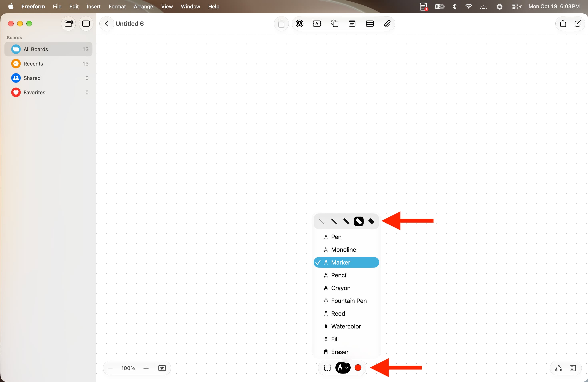588x382 pixels.
Task: Click the date and time display
Action: click(x=554, y=7)
